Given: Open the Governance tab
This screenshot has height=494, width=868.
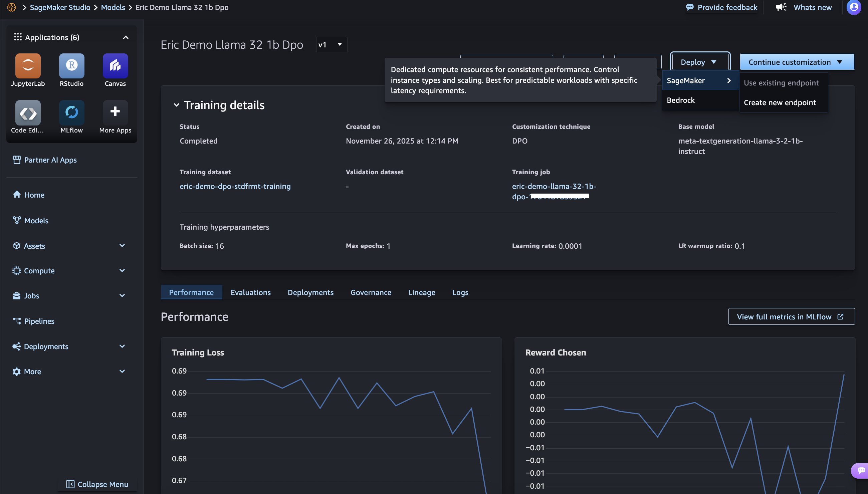Looking at the screenshot, I should [371, 292].
